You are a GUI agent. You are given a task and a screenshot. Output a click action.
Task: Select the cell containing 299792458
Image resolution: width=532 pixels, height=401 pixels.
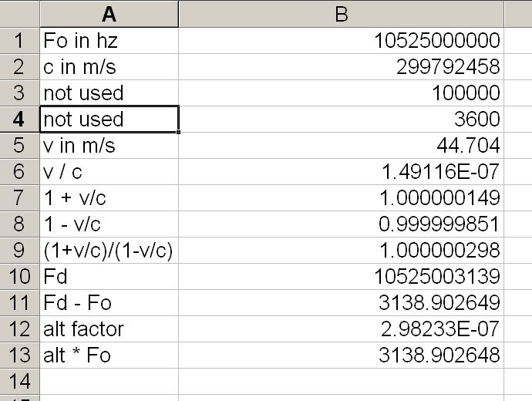pyautogui.click(x=341, y=67)
